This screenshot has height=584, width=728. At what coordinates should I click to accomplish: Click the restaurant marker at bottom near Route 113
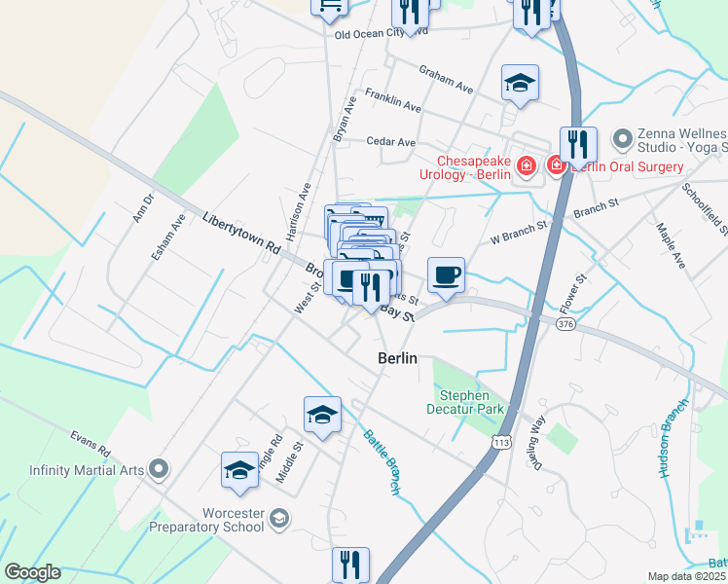coord(350,565)
